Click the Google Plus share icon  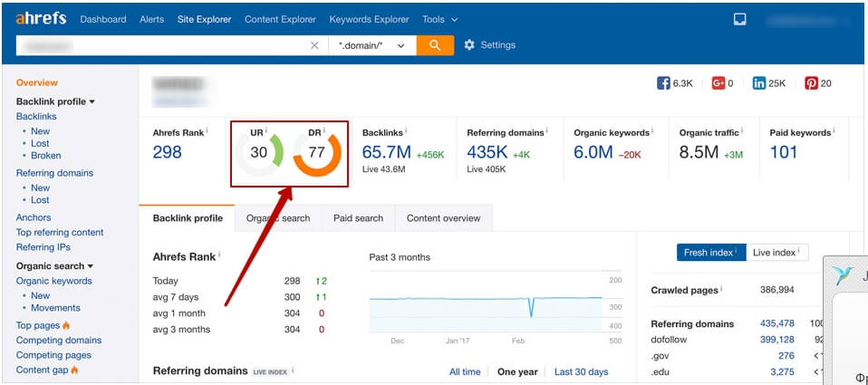click(719, 83)
